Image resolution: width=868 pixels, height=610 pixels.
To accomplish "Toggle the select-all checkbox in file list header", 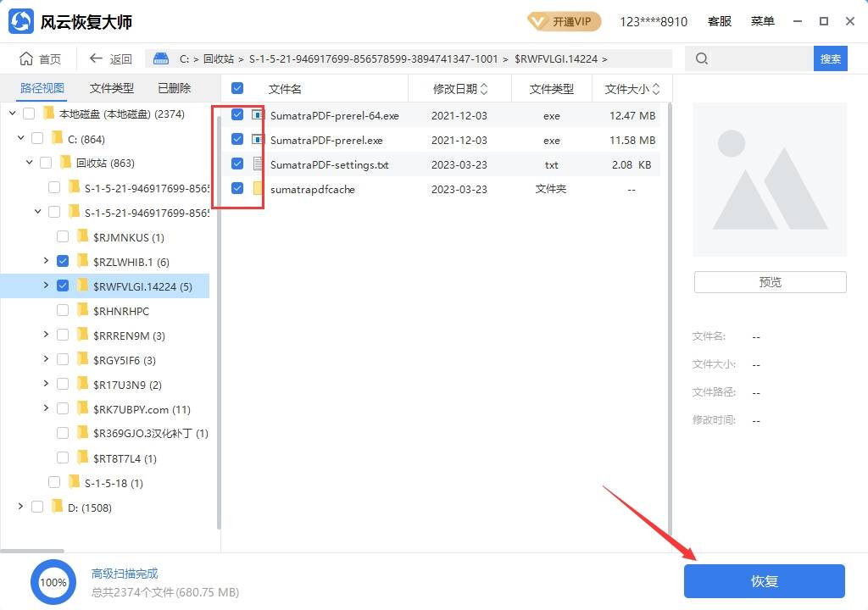I will 237,88.
